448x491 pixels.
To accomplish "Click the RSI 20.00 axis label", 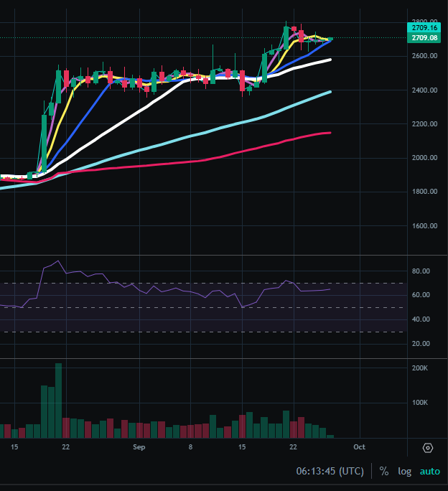I will [x=421, y=344].
